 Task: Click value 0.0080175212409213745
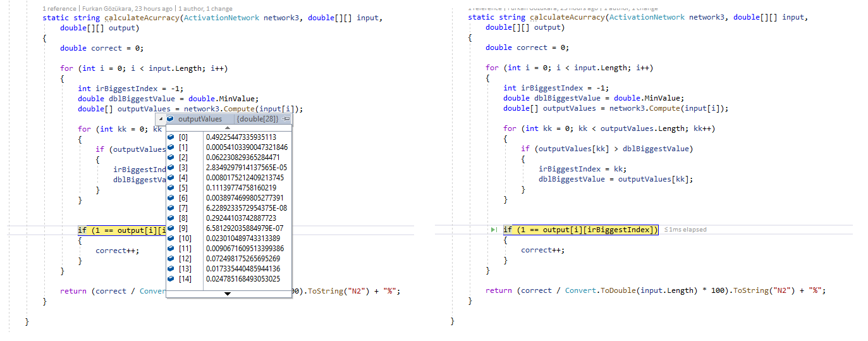(245, 178)
